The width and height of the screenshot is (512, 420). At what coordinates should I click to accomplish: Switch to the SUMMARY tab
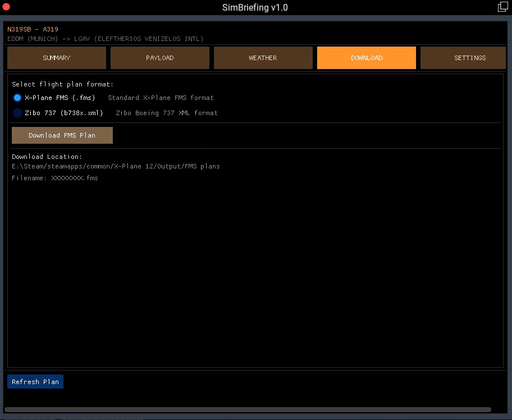(56, 58)
